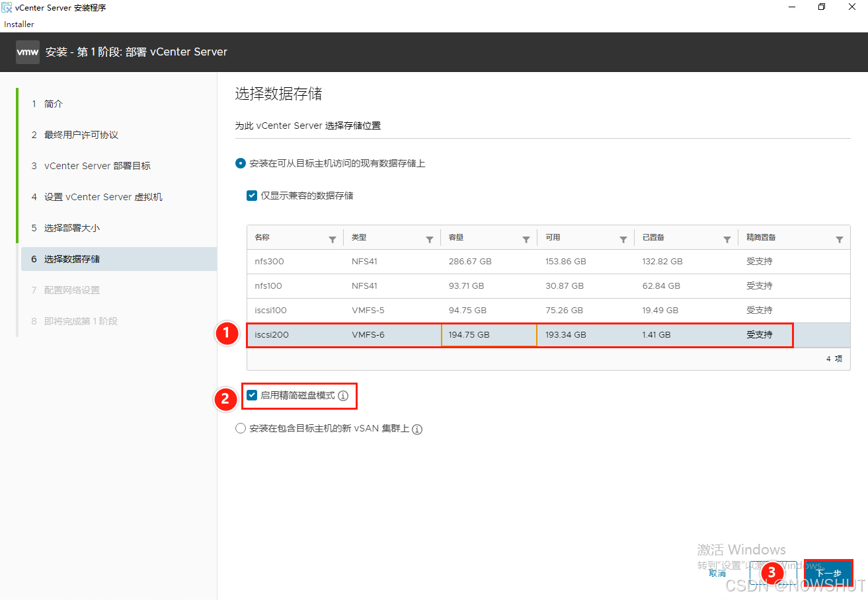Click the 名称 column header
868x600 pixels.
pos(262,238)
